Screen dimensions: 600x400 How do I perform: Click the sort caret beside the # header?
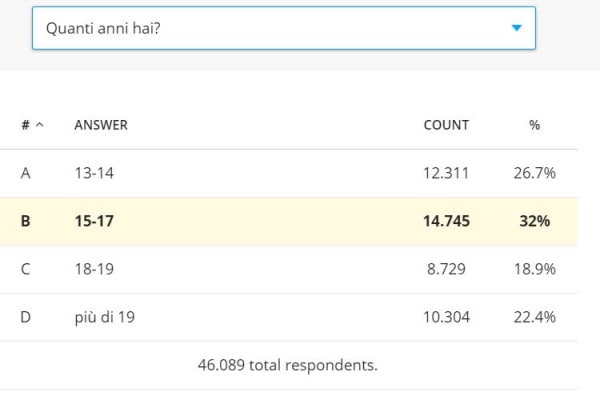(x=39, y=125)
